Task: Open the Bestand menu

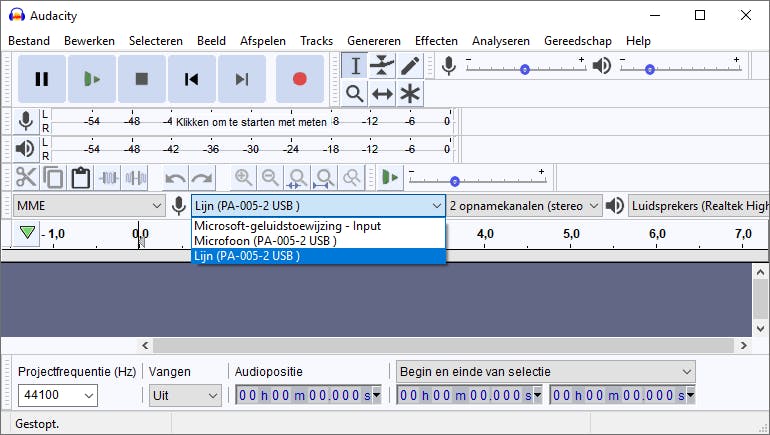Action: (29, 41)
